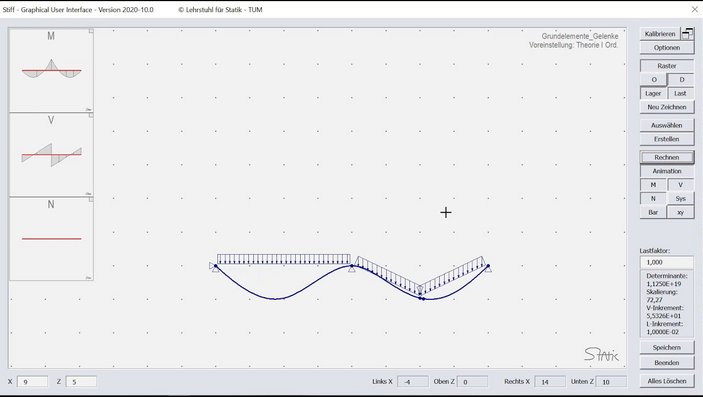Select the D mode button
The height and width of the screenshot is (397, 703).
point(681,80)
